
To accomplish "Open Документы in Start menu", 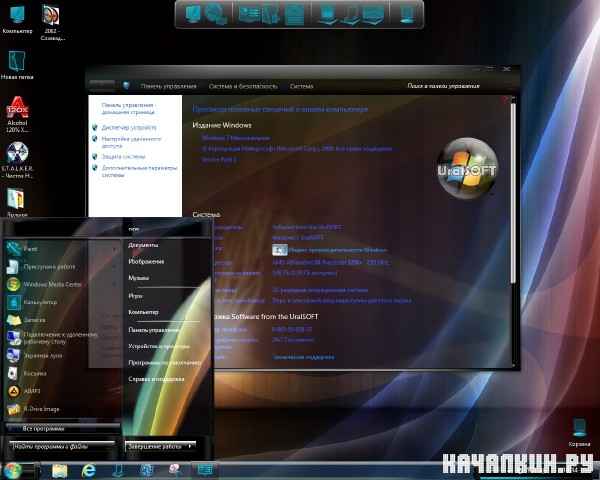I will pyautogui.click(x=143, y=245).
